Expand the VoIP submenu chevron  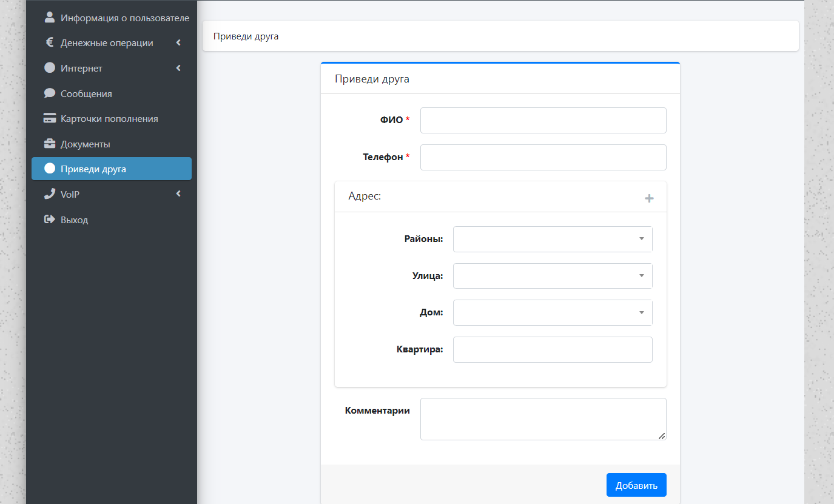pyautogui.click(x=178, y=194)
